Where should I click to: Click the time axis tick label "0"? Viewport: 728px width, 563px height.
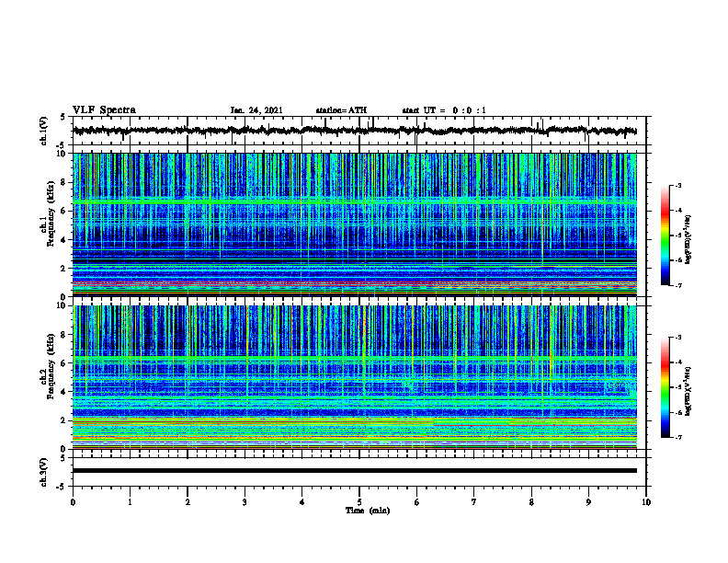click(73, 502)
